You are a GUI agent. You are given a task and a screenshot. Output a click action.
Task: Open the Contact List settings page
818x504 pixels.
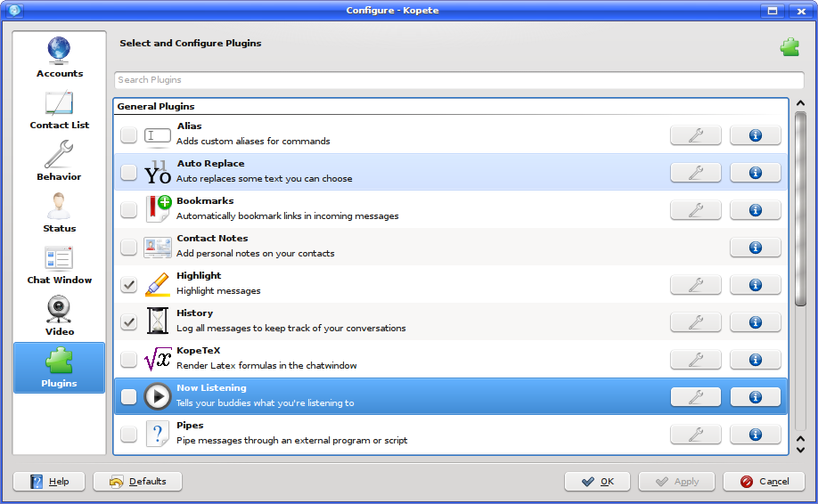tap(59, 110)
